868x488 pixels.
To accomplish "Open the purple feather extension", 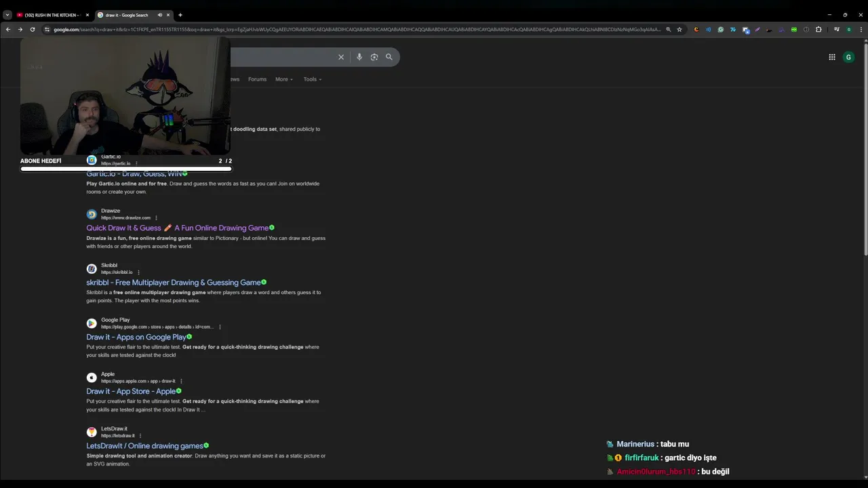I will [x=757, y=29].
